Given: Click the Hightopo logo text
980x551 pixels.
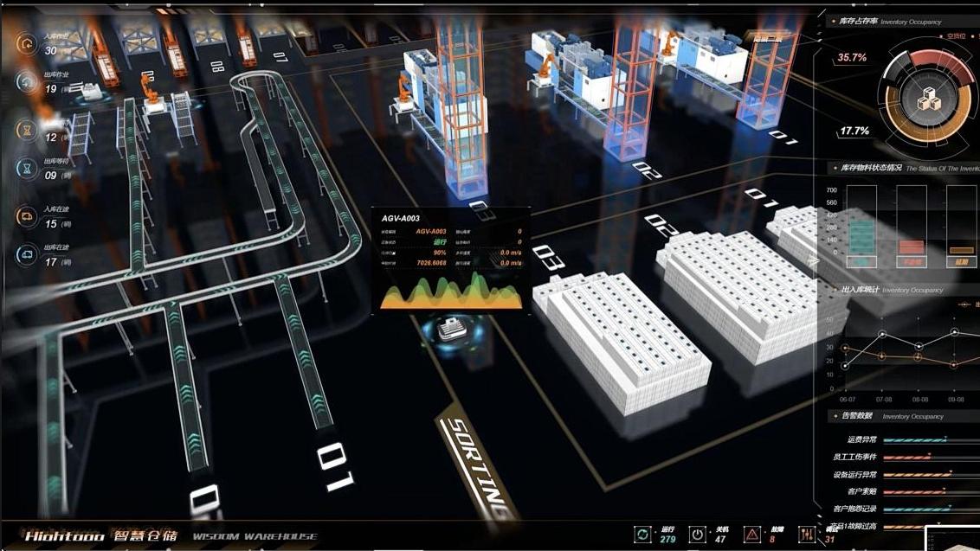Looking at the screenshot, I should (64, 536).
